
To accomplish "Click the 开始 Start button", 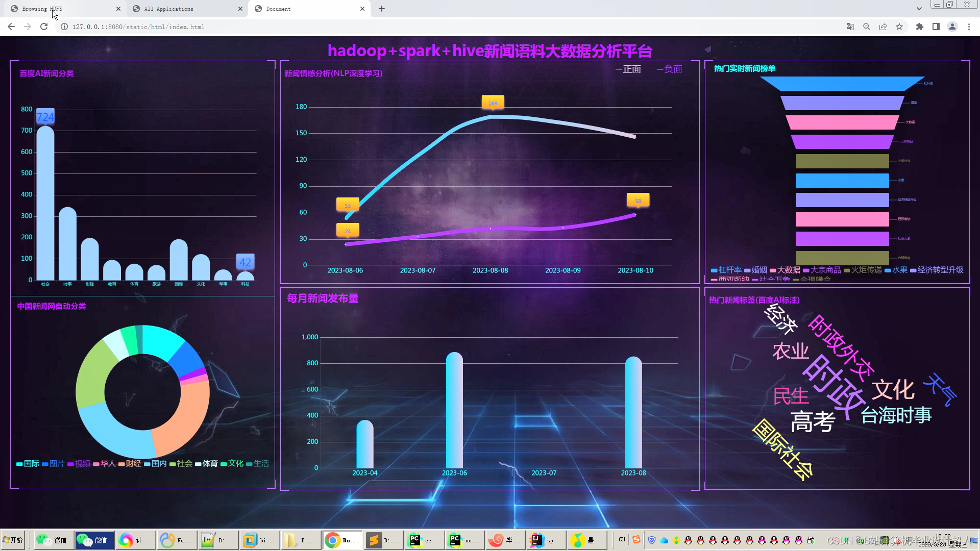I will point(13,540).
